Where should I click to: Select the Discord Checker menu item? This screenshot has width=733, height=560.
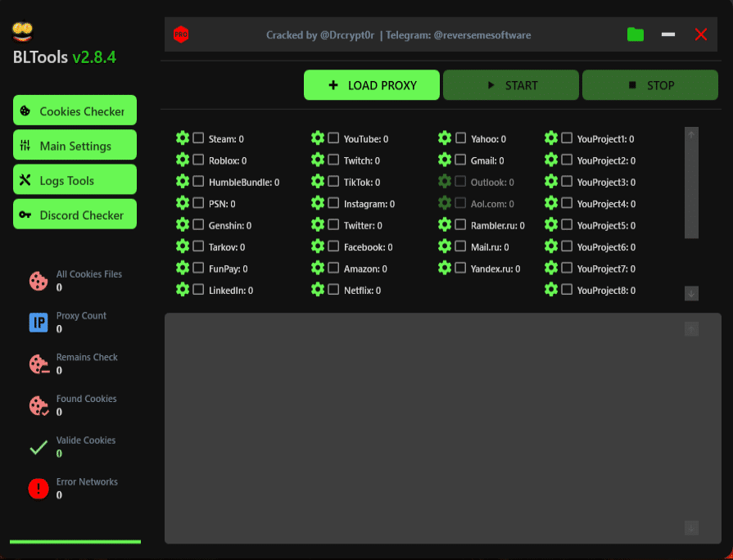(75, 215)
